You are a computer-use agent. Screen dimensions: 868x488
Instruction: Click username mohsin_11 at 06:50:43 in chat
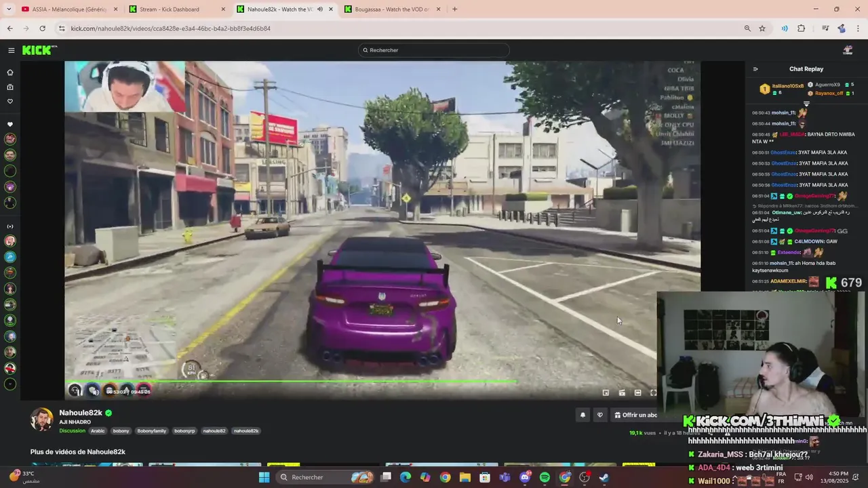click(x=783, y=113)
